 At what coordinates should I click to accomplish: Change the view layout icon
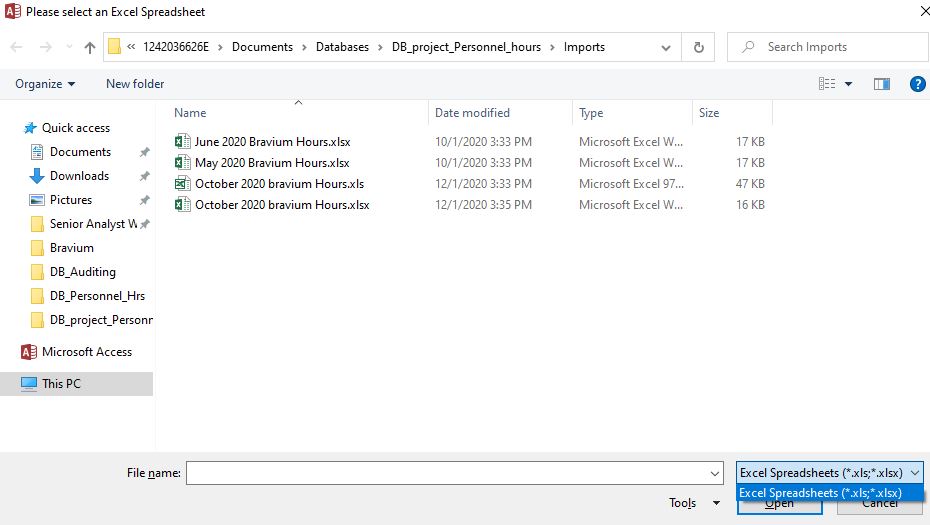click(x=827, y=84)
